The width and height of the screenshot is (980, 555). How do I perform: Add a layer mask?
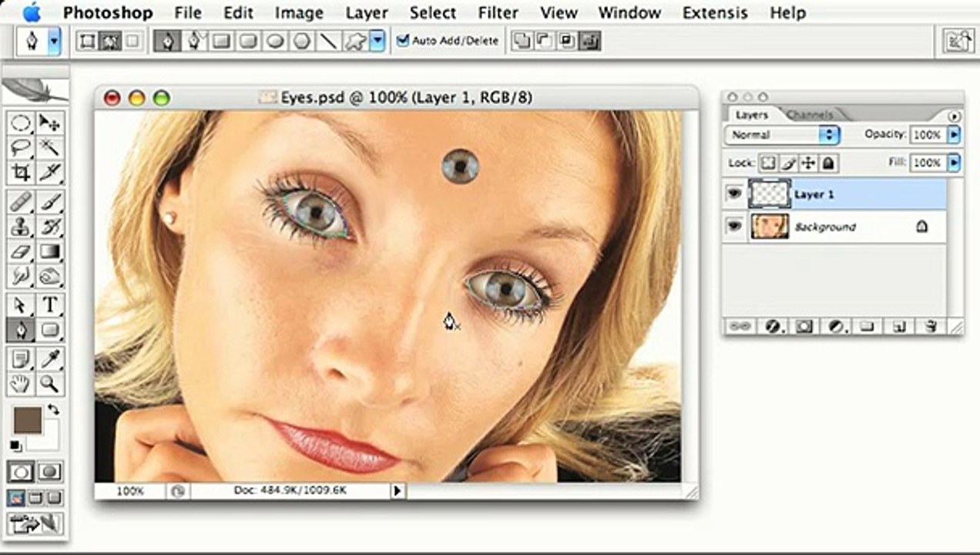coord(804,327)
